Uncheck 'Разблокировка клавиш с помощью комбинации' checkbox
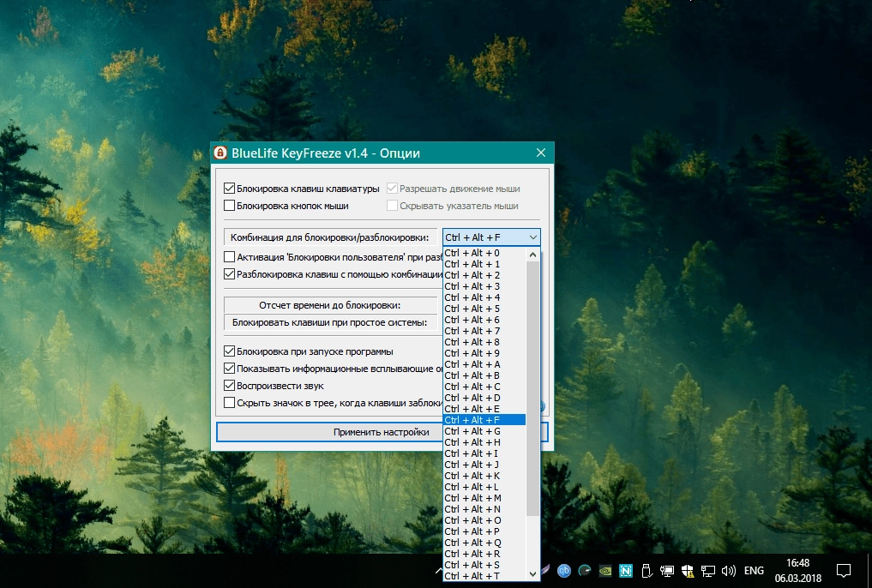This screenshot has height=588, width=872. [x=229, y=274]
